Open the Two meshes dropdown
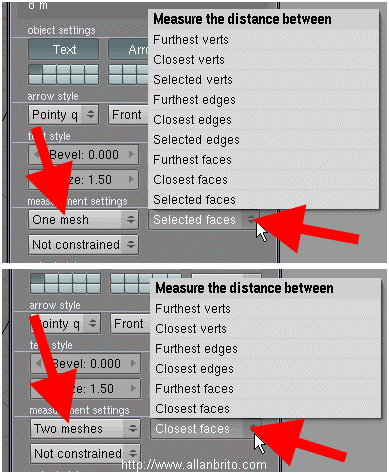This screenshot has height=474, width=389. pyautogui.click(x=85, y=428)
